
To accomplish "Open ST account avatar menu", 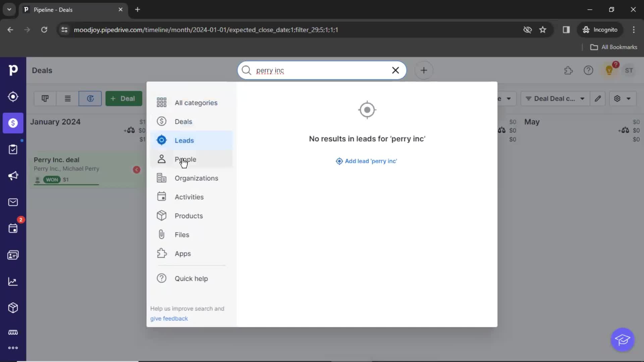I will point(629,70).
